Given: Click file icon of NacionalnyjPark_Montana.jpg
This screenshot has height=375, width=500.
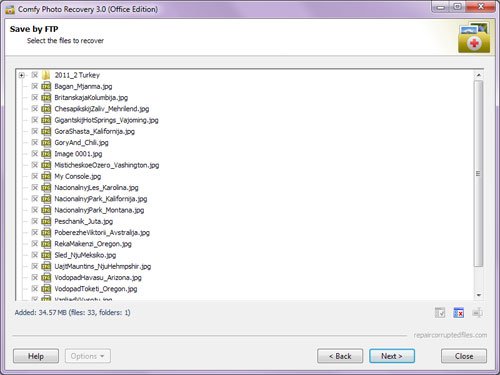Looking at the screenshot, I should [46, 210].
